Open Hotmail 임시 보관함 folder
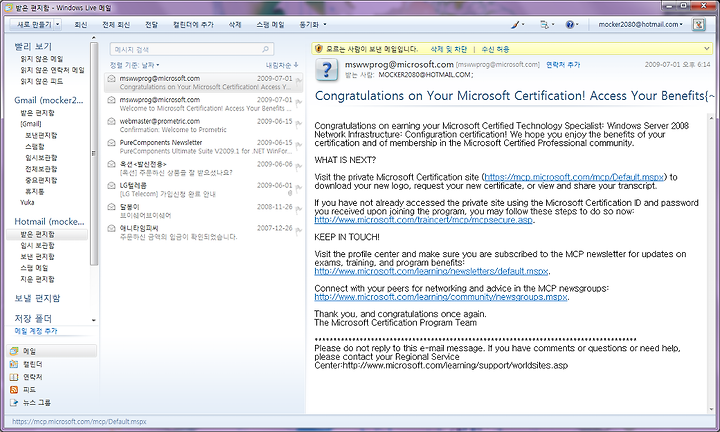The height and width of the screenshot is (432, 720). tap(37, 246)
